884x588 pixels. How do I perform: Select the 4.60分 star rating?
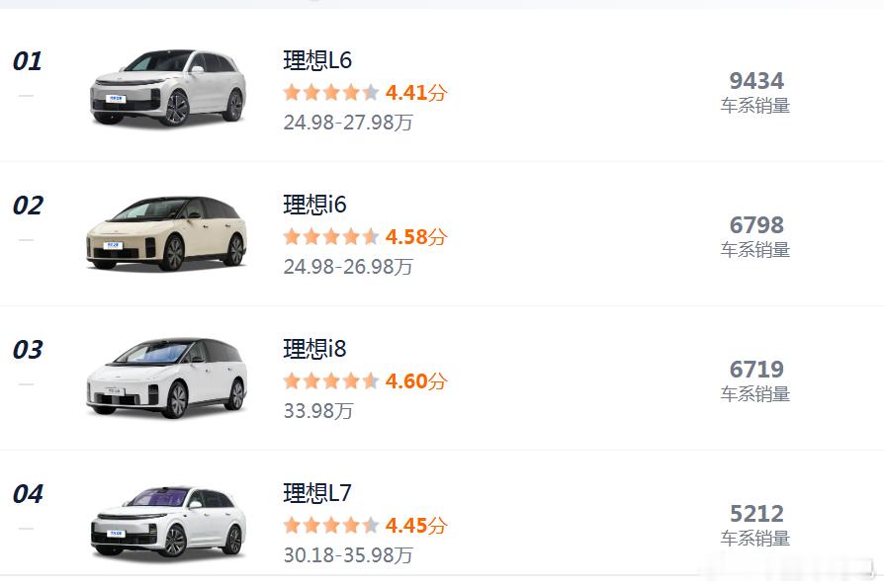point(365,381)
